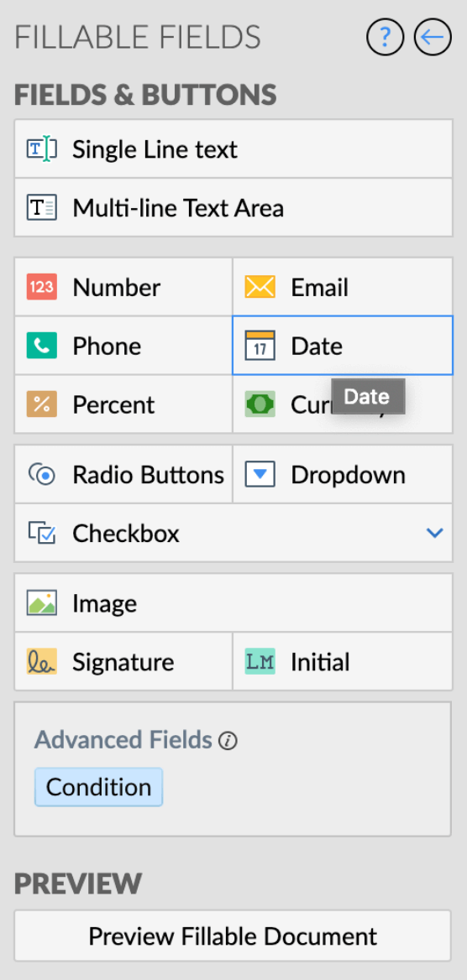Select the Single Line text field icon

coord(42,149)
